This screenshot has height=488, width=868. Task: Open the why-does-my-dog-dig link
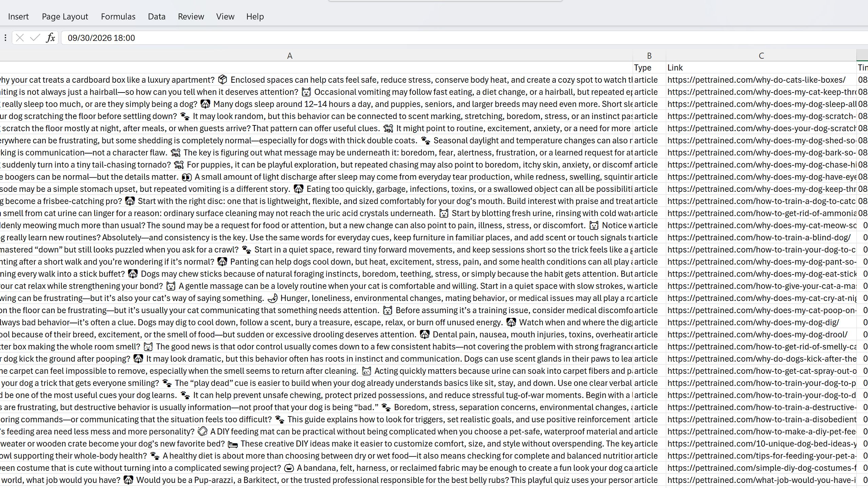[753, 323]
